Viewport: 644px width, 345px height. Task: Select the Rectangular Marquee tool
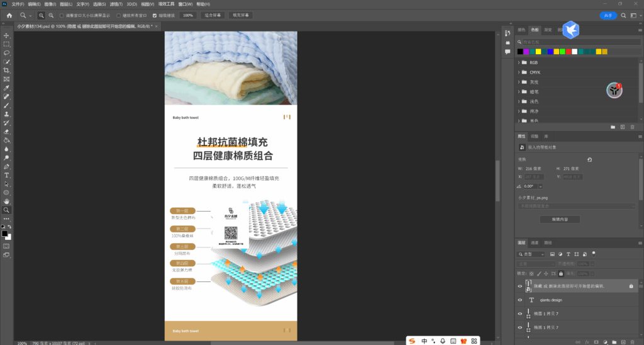6,45
